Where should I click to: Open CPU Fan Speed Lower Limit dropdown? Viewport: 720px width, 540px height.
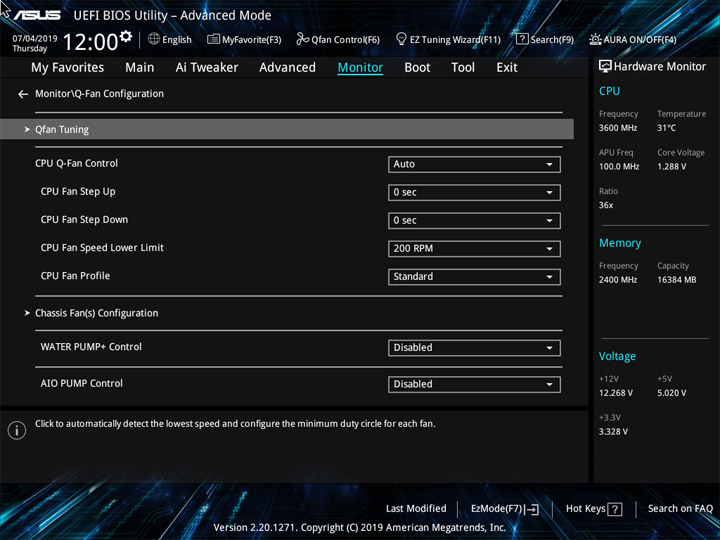coord(474,248)
